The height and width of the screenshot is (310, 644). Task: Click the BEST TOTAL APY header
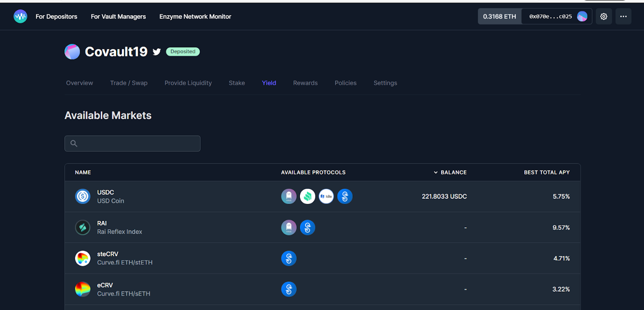coord(547,173)
